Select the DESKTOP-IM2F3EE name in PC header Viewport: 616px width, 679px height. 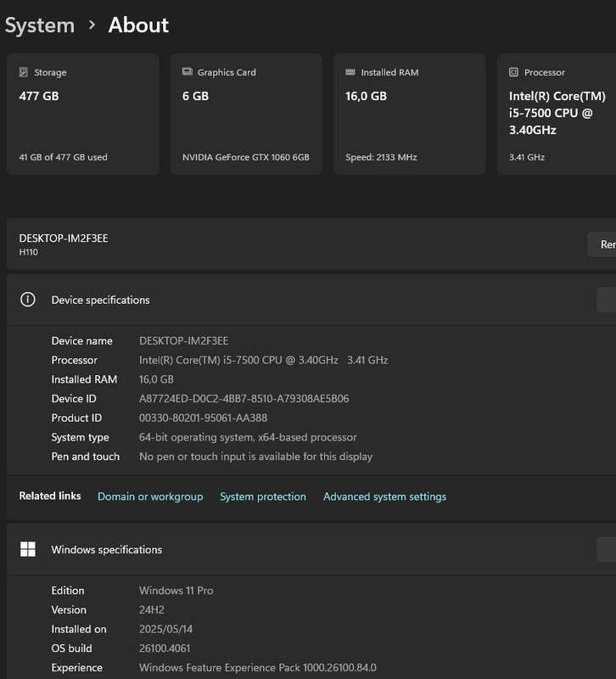click(x=64, y=238)
